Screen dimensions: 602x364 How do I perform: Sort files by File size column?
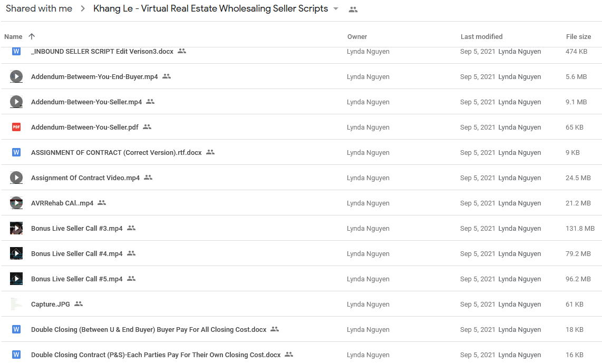[578, 36]
